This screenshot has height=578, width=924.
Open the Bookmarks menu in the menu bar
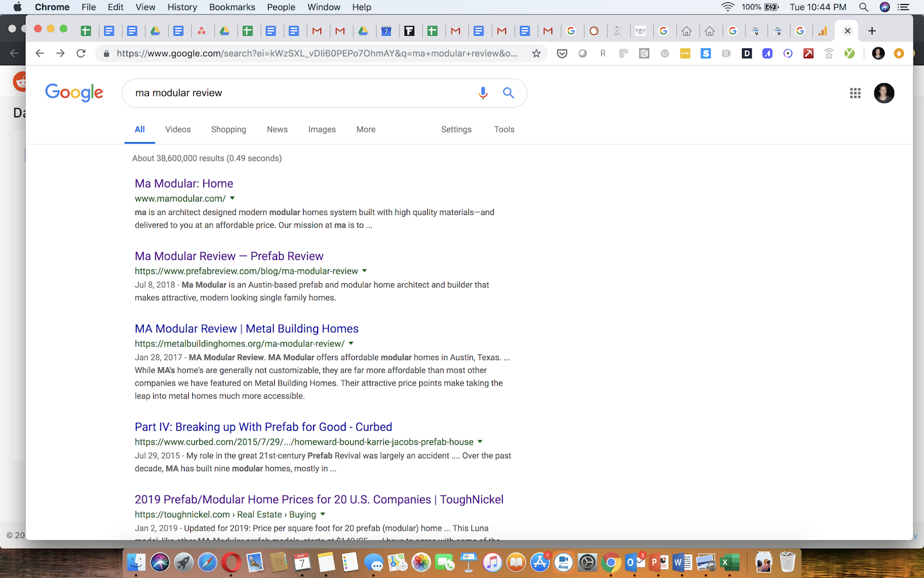(x=232, y=7)
